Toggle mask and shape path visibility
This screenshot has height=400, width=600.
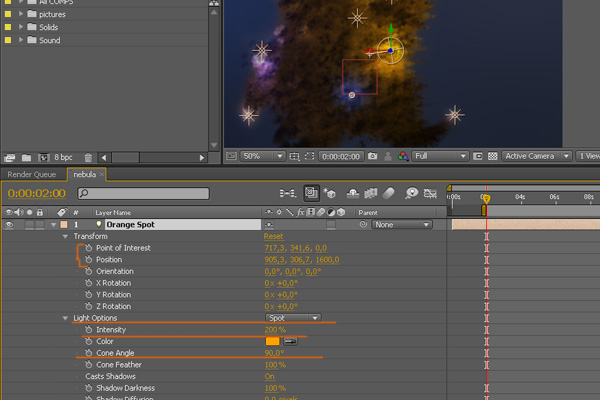pyautogui.click(x=309, y=156)
